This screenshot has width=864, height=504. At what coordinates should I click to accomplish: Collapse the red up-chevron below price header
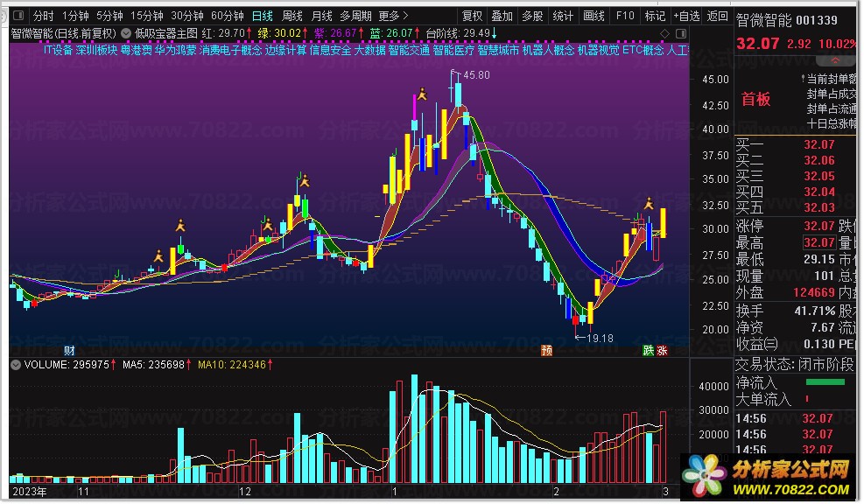pyautogui.click(x=835, y=60)
